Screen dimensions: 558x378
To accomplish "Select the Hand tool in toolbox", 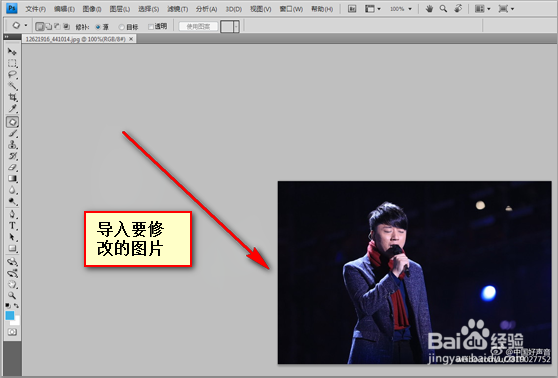I will pos(12,284).
